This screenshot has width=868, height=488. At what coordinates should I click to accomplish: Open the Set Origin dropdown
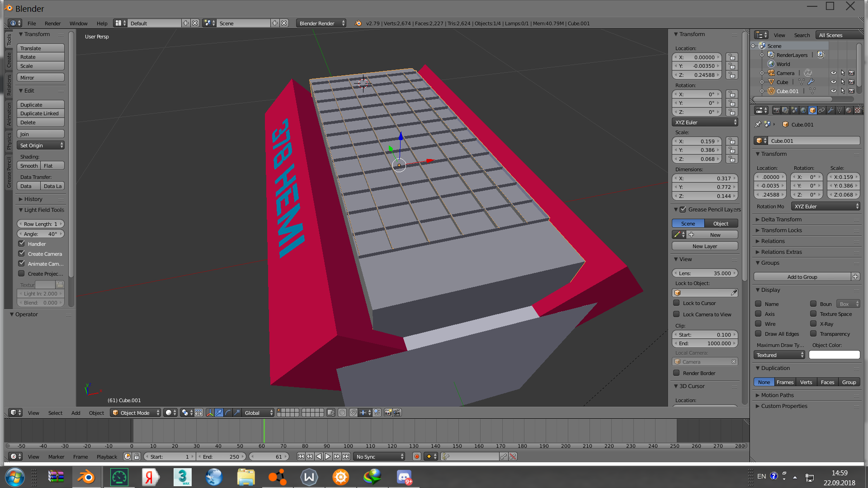pos(41,145)
